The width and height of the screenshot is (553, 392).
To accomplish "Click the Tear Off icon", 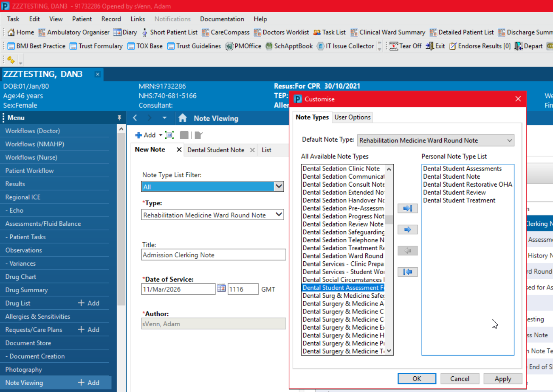I will click(394, 46).
